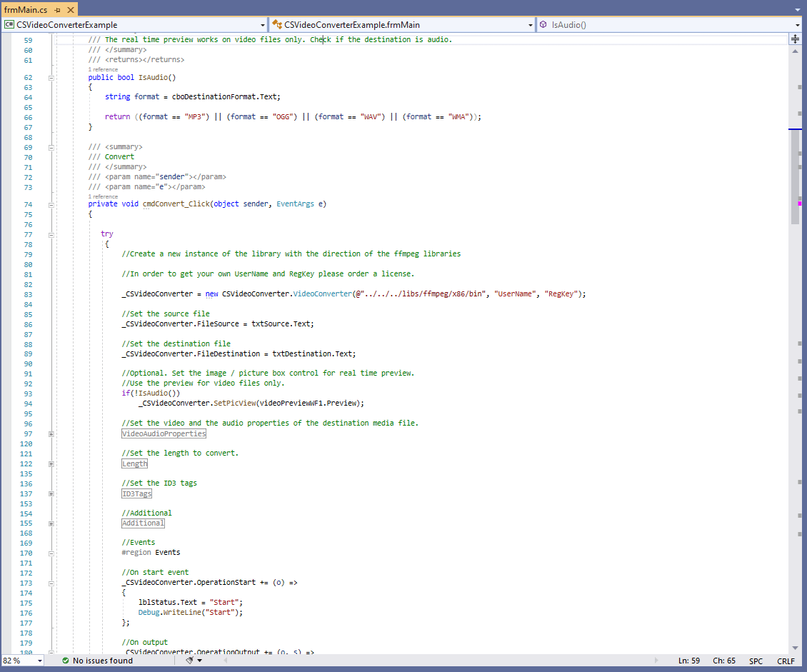The width and height of the screenshot is (807, 672).
Task: Click the 'No issues found' status text
Action: coord(103,660)
